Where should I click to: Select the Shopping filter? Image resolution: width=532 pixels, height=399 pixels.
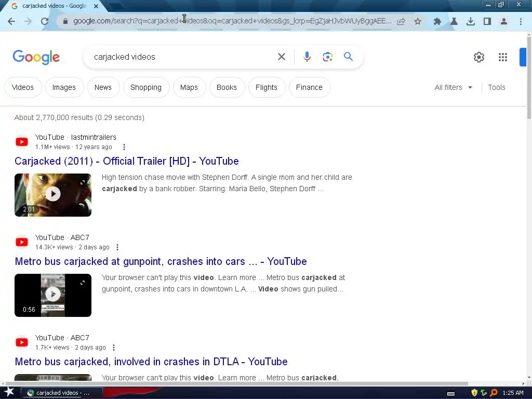(146, 87)
